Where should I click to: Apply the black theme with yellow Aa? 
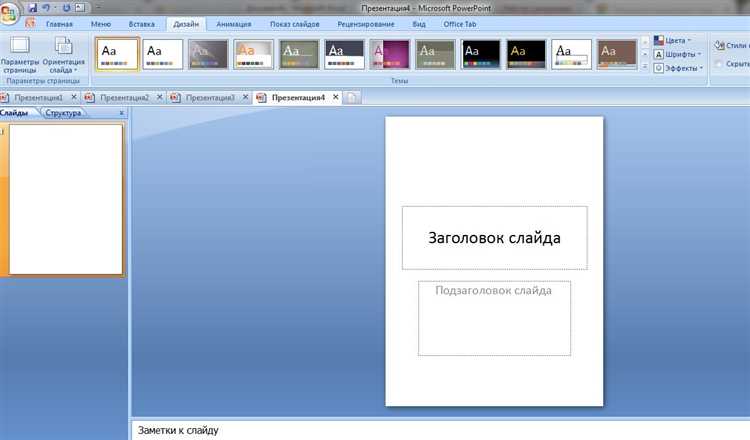[526, 54]
